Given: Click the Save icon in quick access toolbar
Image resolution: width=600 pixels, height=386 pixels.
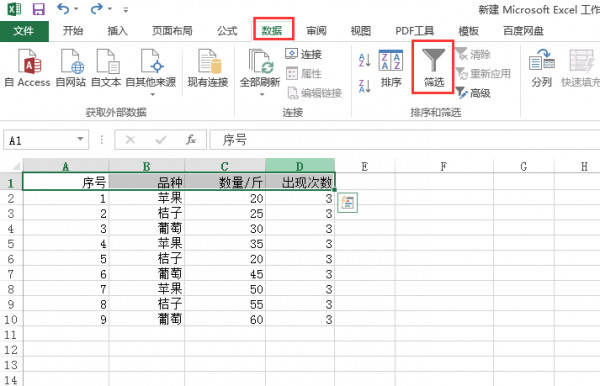Looking at the screenshot, I should click(39, 9).
